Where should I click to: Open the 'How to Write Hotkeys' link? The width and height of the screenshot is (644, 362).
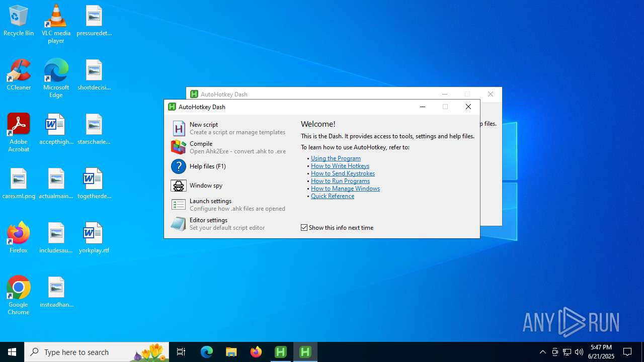[340, 166]
